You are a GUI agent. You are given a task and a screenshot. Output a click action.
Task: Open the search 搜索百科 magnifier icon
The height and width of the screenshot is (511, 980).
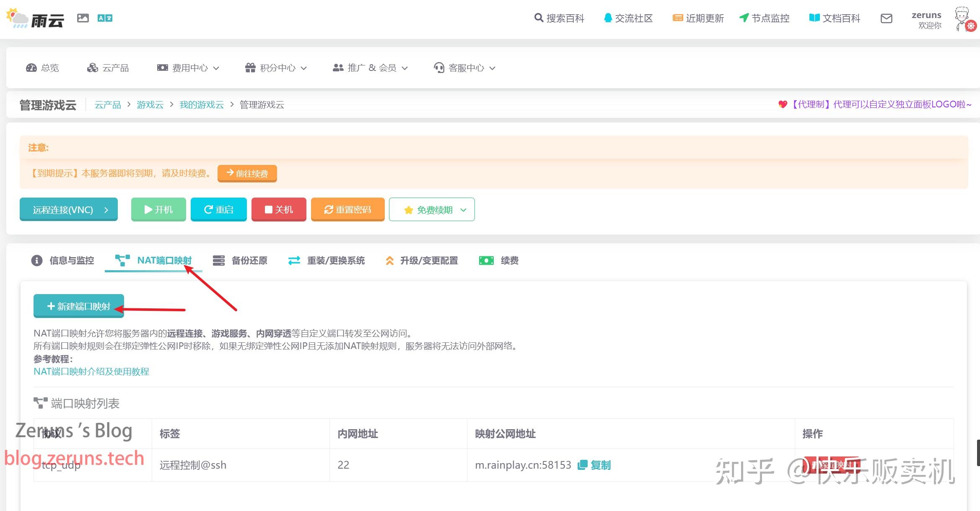[x=538, y=18]
